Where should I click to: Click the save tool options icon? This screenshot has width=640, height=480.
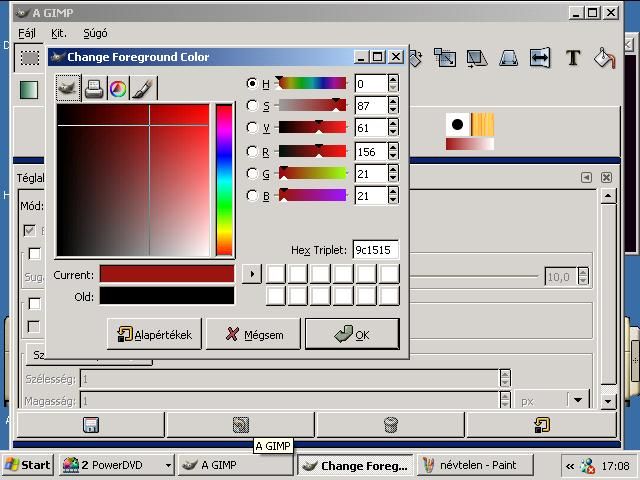91,425
